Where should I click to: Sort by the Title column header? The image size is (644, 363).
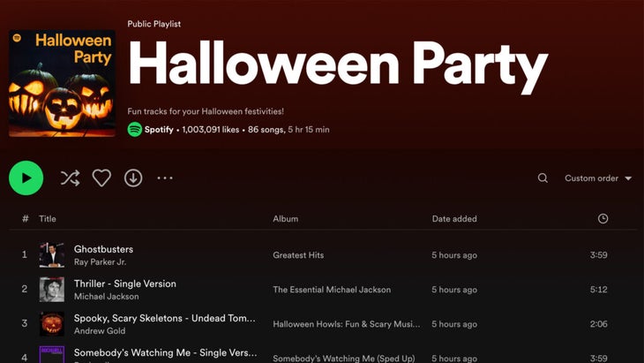[48, 219]
